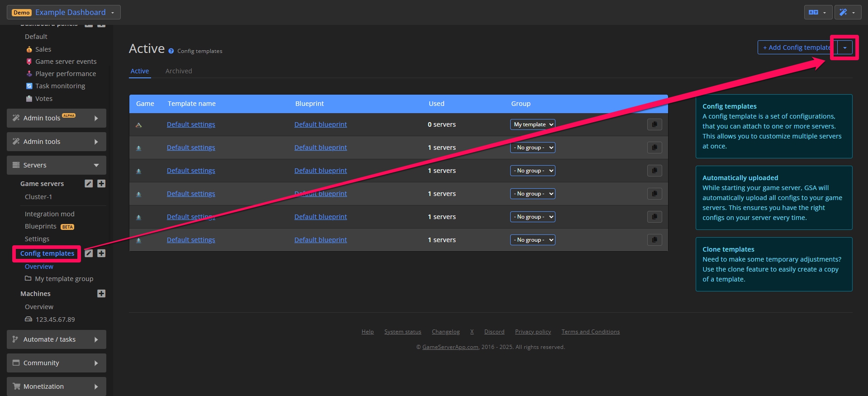Viewport: 868px width, 396px height.
Task: Select machine 123.45.67.89
Action: (50, 320)
